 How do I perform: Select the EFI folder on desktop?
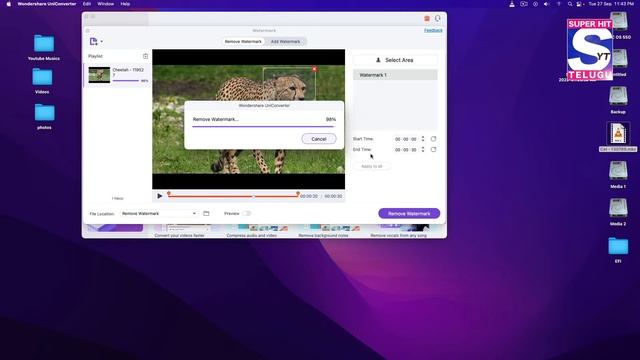click(x=618, y=247)
